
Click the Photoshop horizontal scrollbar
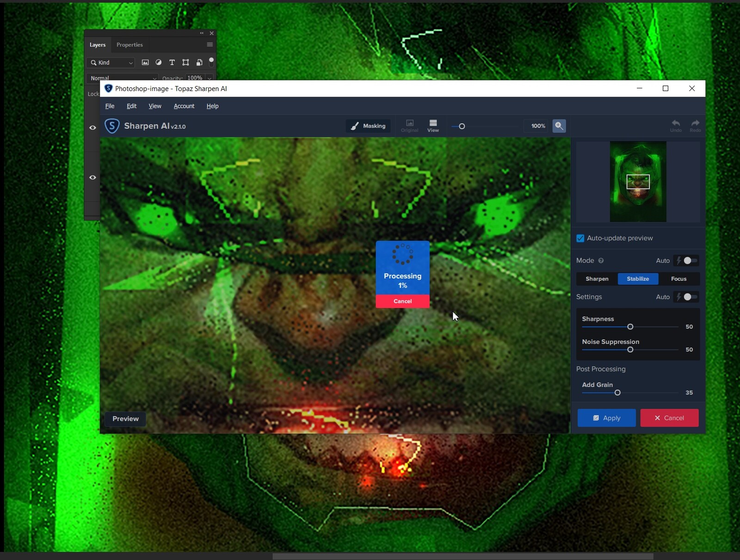click(x=462, y=556)
